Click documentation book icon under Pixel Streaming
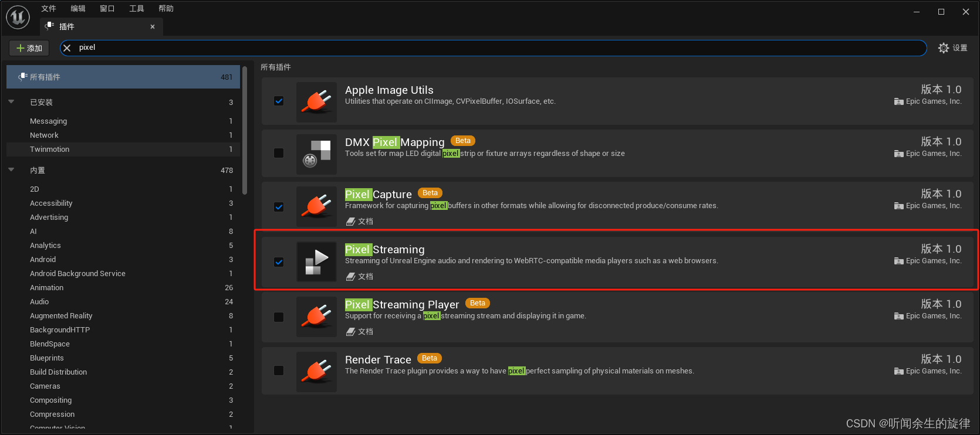The height and width of the screenshot is (435, 980). point(350,276)
